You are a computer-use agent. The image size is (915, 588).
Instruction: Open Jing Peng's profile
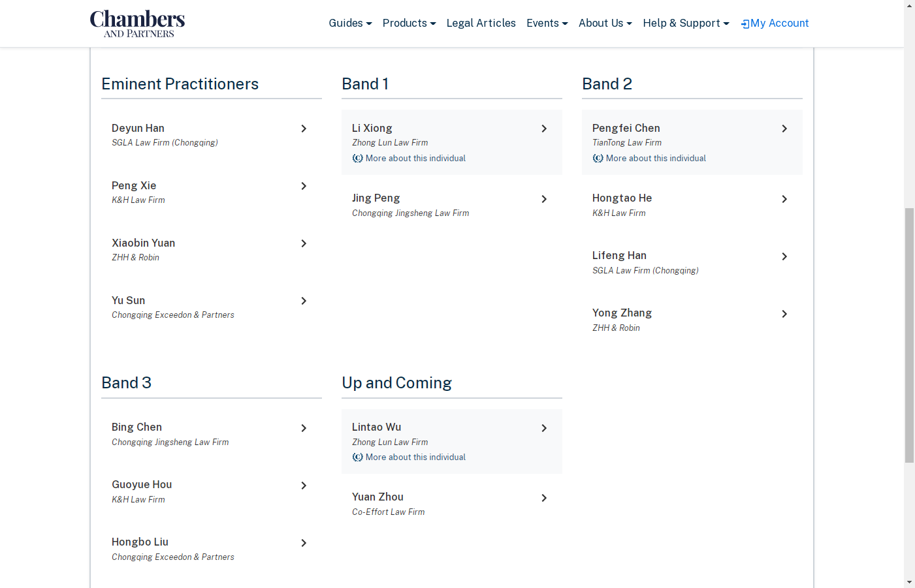click(x=376, y=198)
